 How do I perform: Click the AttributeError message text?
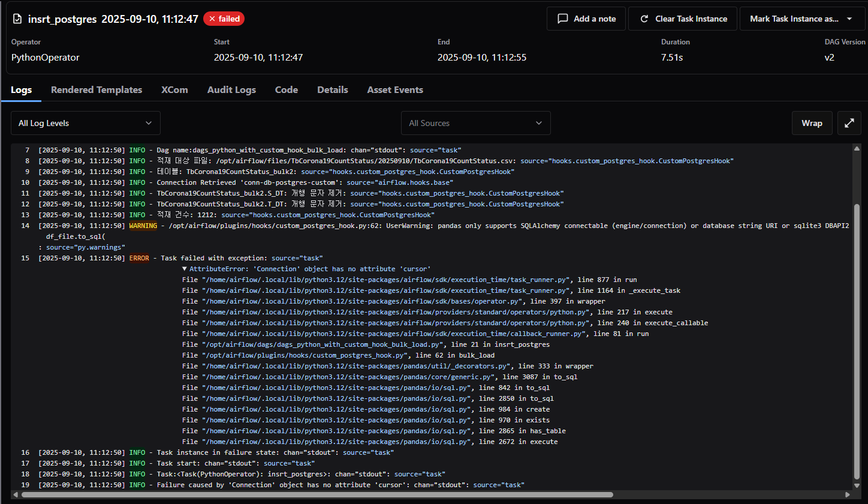[310, 269]
